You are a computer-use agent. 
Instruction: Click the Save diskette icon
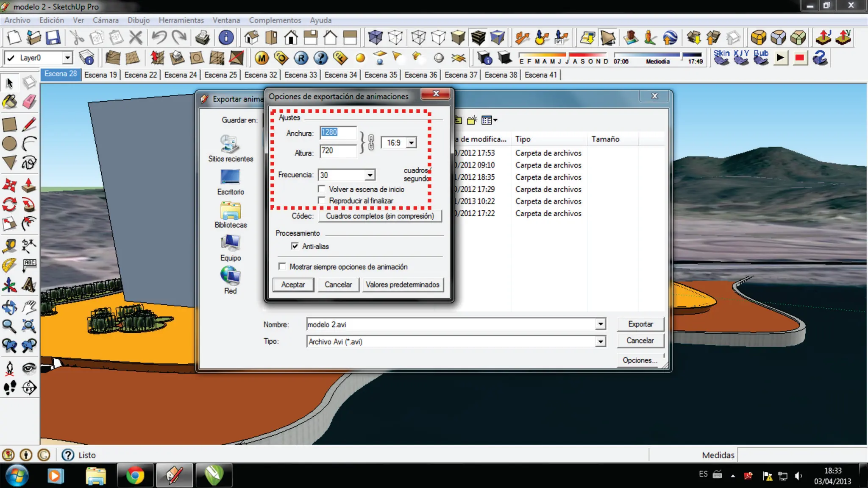click(53, 38)
